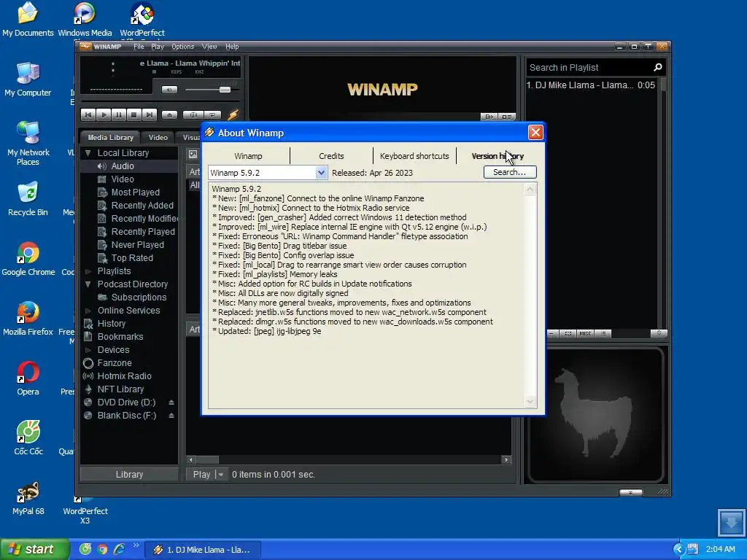Screen dimensions: 747x560
Task: Click the Search... button in About dialog
Action: click(x=510, y=172)
